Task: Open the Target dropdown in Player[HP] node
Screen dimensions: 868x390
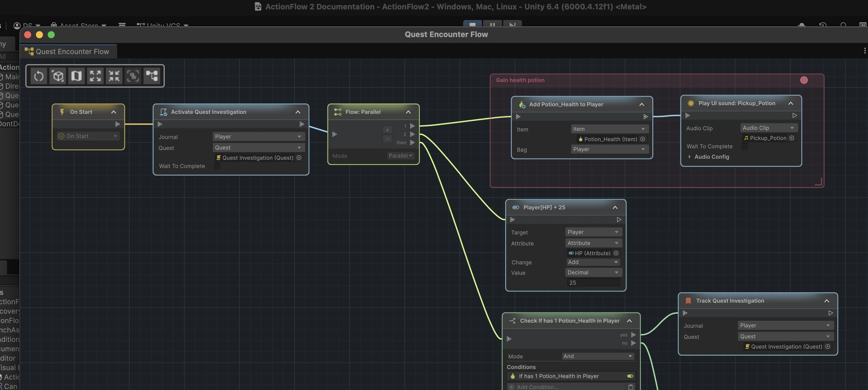Action: (593, 232)
